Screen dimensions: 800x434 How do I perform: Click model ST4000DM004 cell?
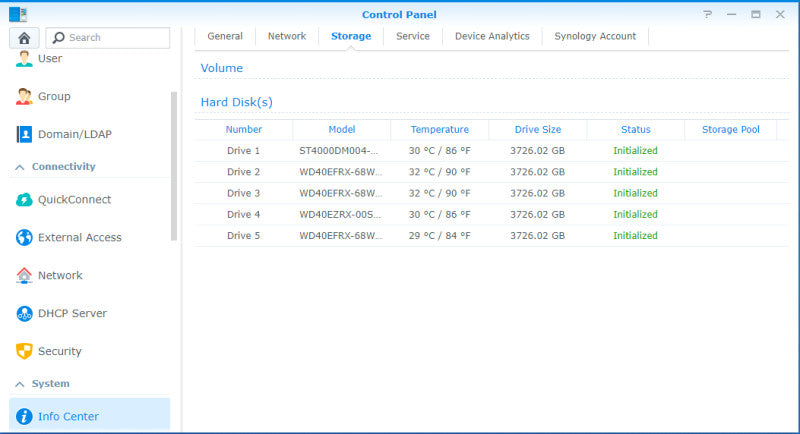341,151
